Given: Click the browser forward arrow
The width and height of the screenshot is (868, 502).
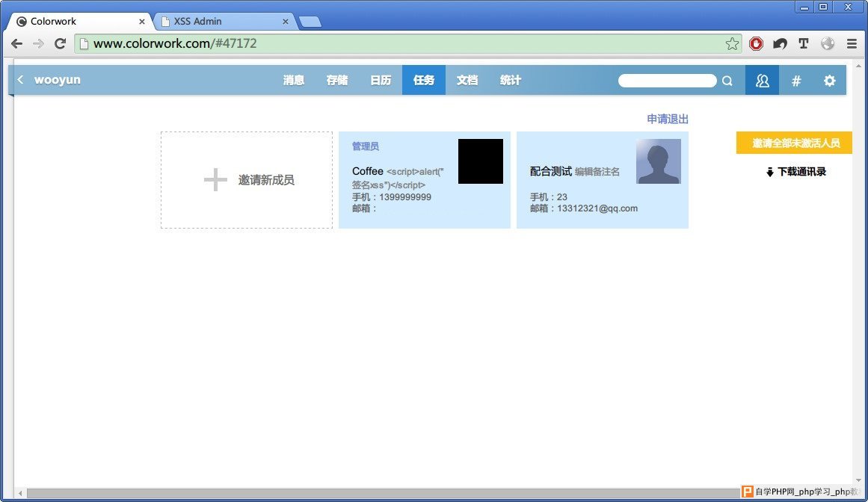Looking at the screenshot, I should [x=38, y=43].
